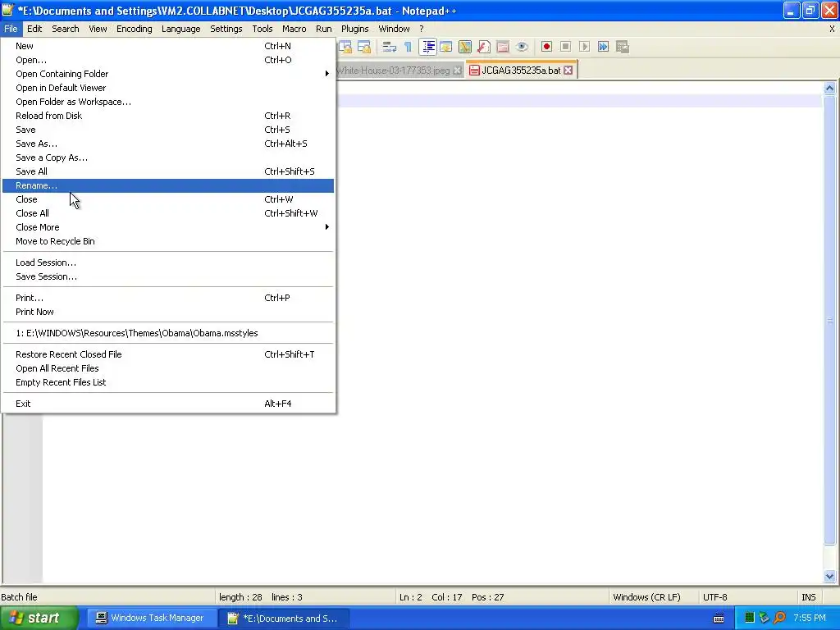Choose Reload from Disk
Image resolution: width=840 pixels, height=630 pixels.
click(x=167, y=116)
